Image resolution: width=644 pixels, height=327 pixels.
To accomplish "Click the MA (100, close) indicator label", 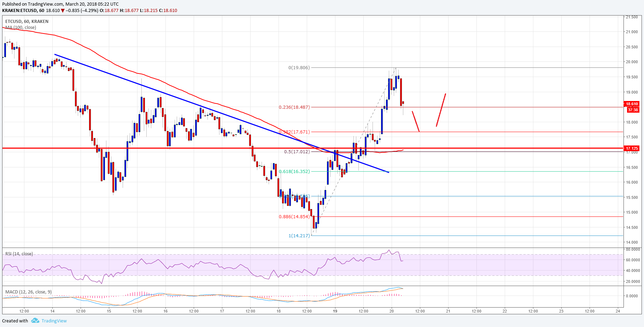I will tap(21, 27).
